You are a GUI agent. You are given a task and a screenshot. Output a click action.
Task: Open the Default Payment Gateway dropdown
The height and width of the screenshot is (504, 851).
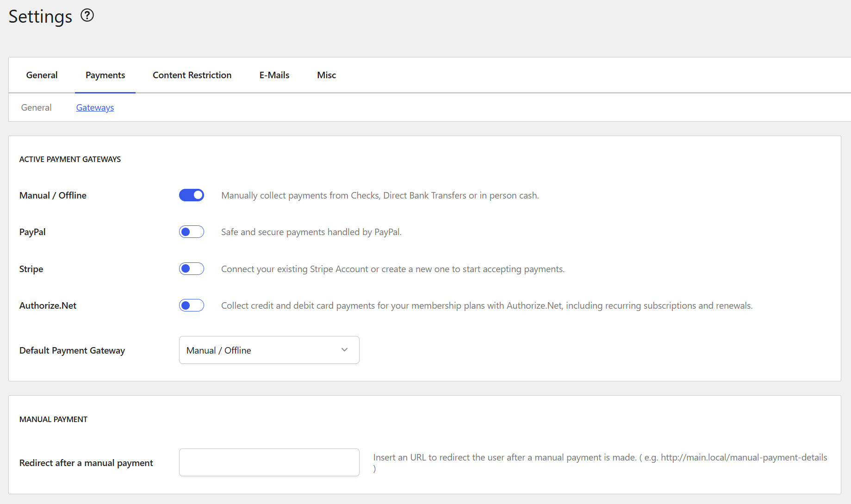[x=269, y=350]
